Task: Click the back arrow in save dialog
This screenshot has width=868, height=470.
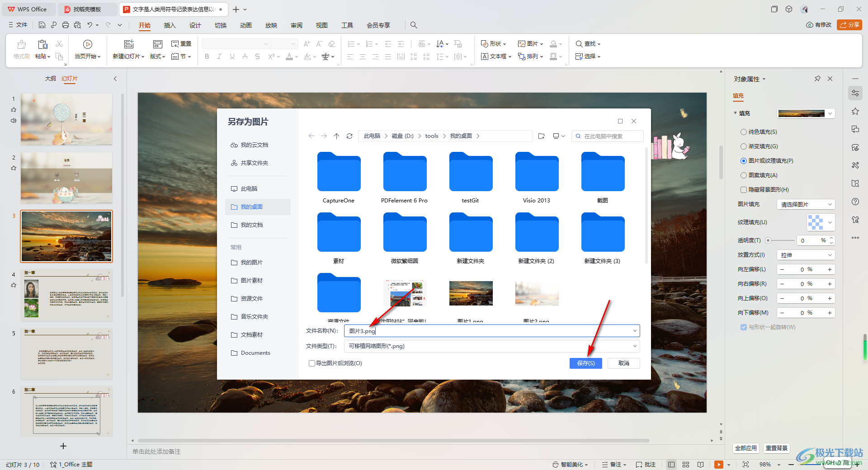Action: click(311, 136)
